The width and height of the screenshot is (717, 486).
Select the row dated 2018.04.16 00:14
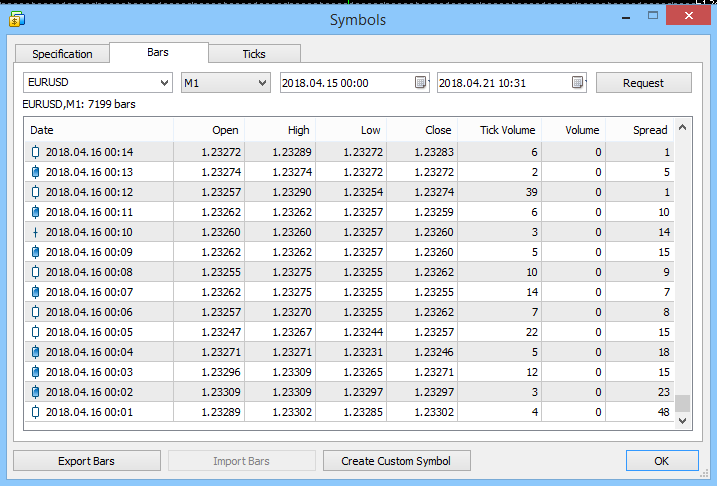(349, 152)
